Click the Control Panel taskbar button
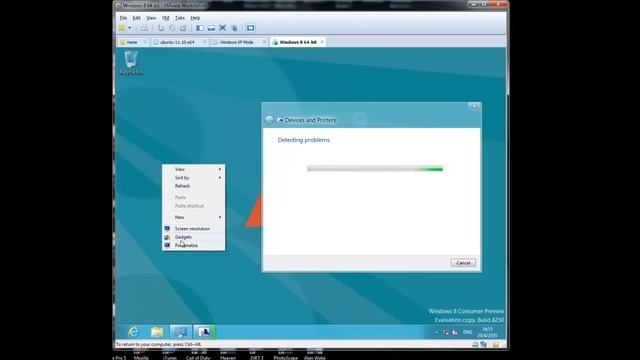Viewport: 640px width, 360px height. (180, 332)
